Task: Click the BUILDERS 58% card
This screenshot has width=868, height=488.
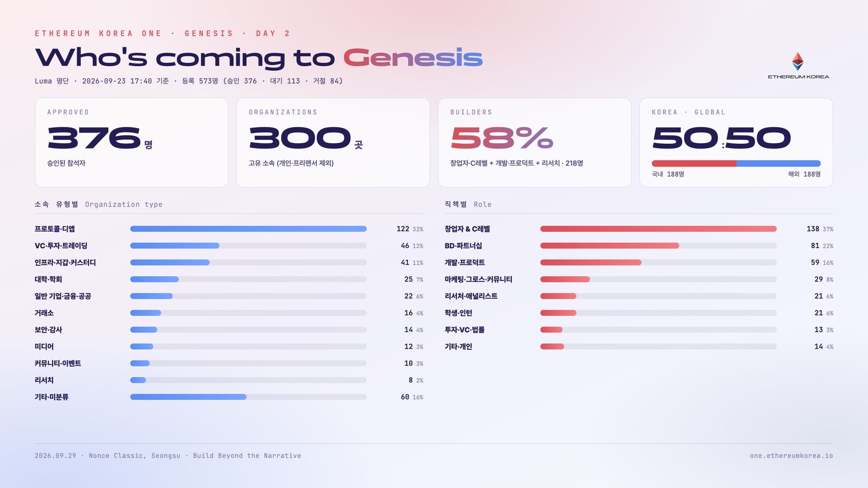Action: [534, 143]
